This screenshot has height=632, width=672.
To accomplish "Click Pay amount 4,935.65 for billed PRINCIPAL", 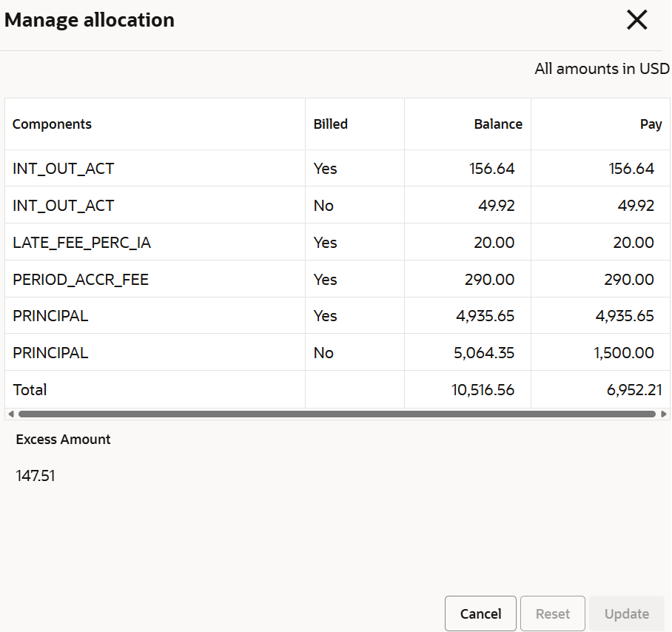I will tap(625, 316).
